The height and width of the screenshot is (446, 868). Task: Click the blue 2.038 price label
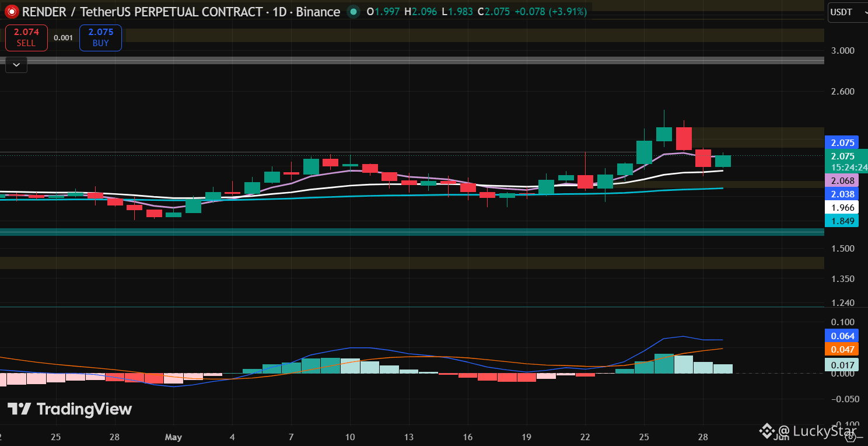[x=842, y=194]
